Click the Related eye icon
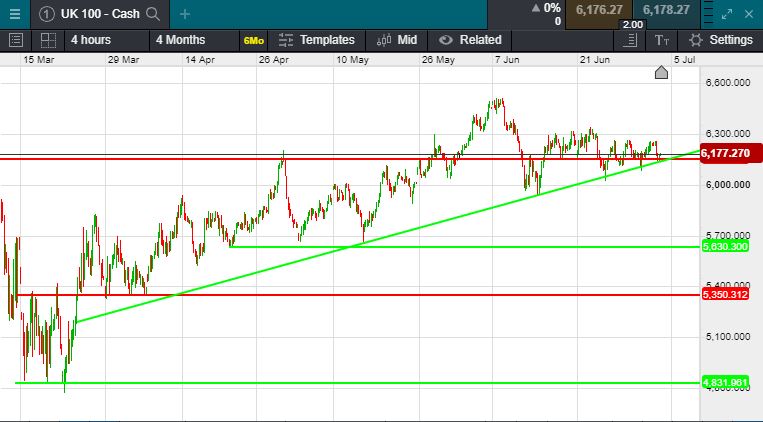This screenshot has width=763, height=422. (445, 40)
